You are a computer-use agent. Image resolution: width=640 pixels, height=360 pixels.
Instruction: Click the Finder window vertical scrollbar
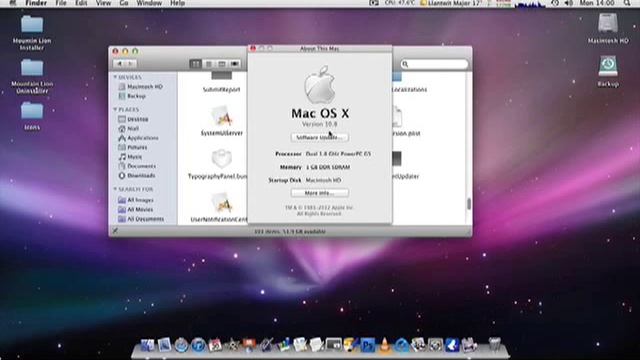[469, 204]
